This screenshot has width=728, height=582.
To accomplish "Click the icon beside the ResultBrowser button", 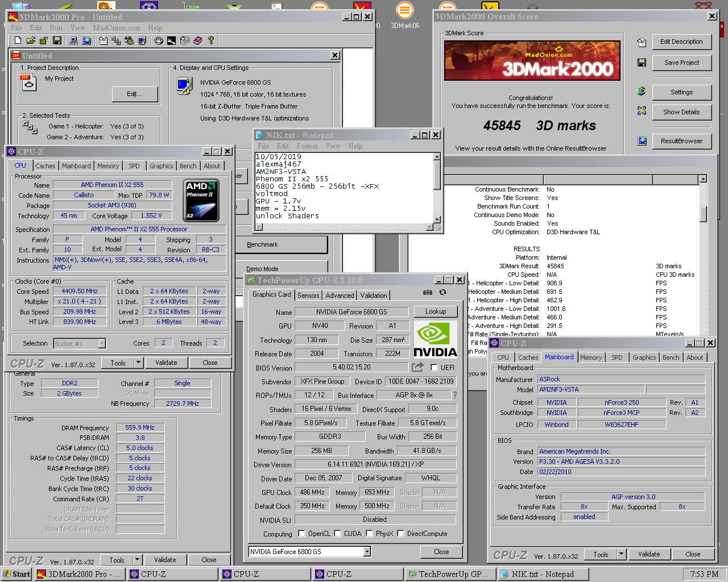I will pyautogui.click(x=642, y=141).
